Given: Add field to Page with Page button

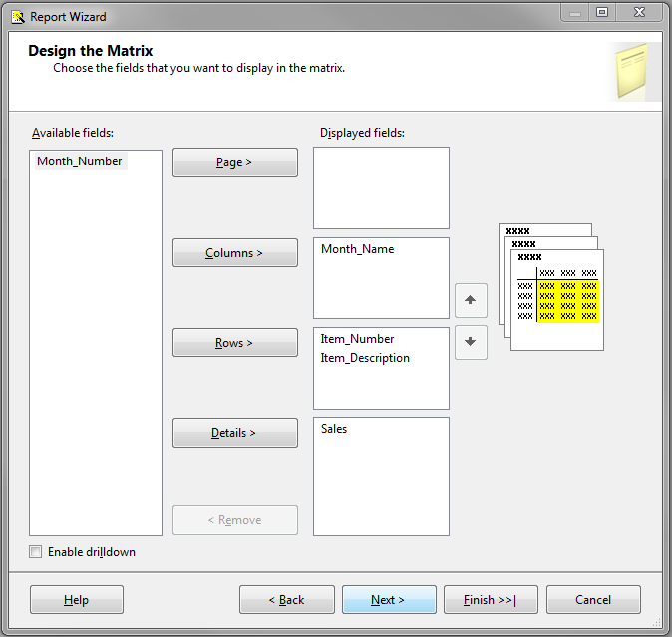Looking at the screenshot, I should (234, 162).
